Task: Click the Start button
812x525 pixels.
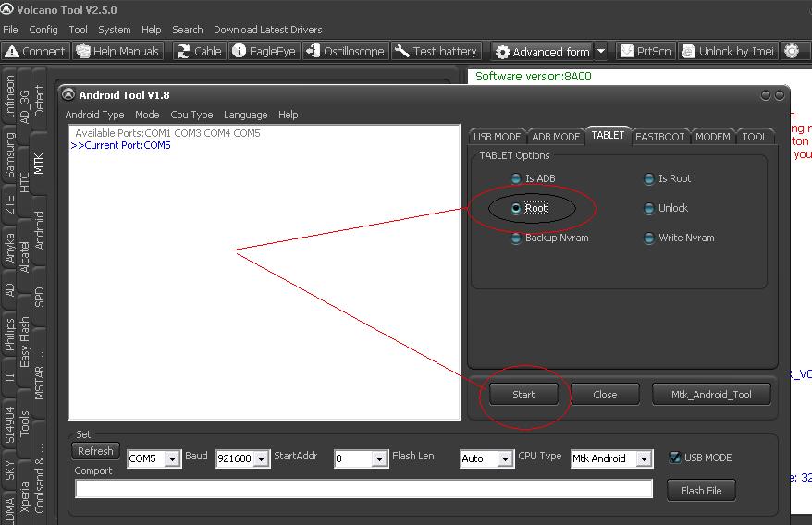Action: pos(523,395)
